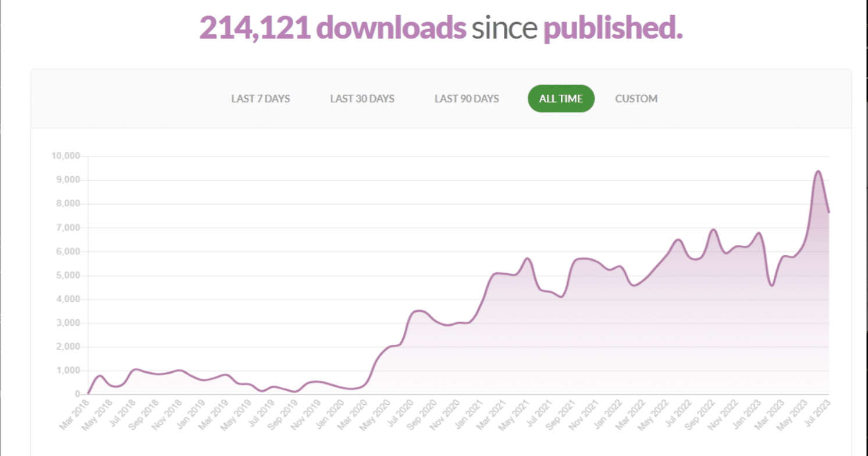Click the 7,000 y-axis label

67,227
